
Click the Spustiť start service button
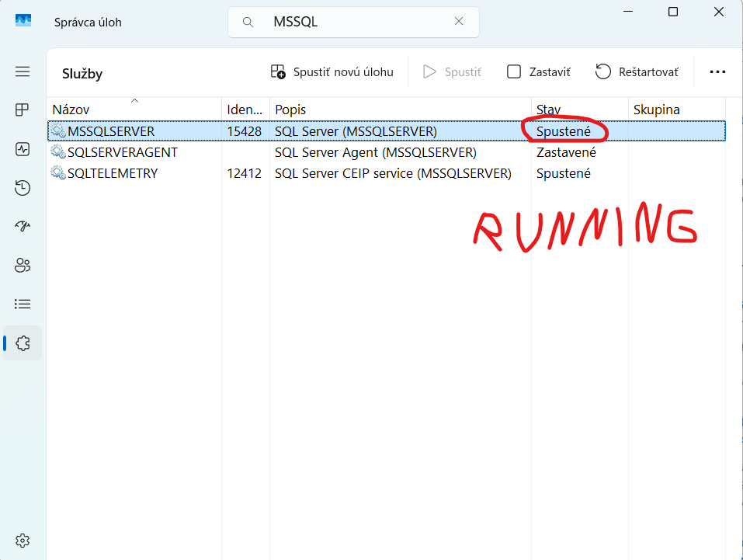[452, 72]
